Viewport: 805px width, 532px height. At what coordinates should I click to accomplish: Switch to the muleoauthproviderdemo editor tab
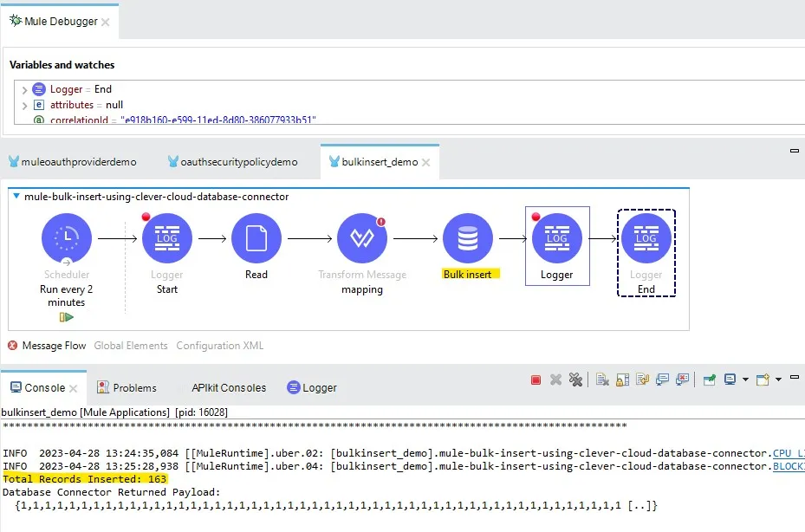73,162
